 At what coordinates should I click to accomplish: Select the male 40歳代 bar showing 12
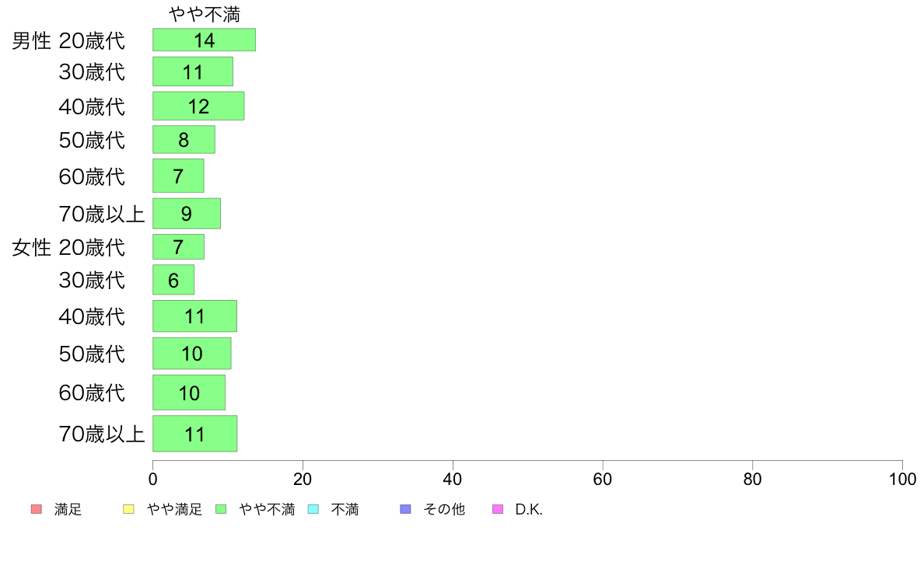(x=198, y=106)
